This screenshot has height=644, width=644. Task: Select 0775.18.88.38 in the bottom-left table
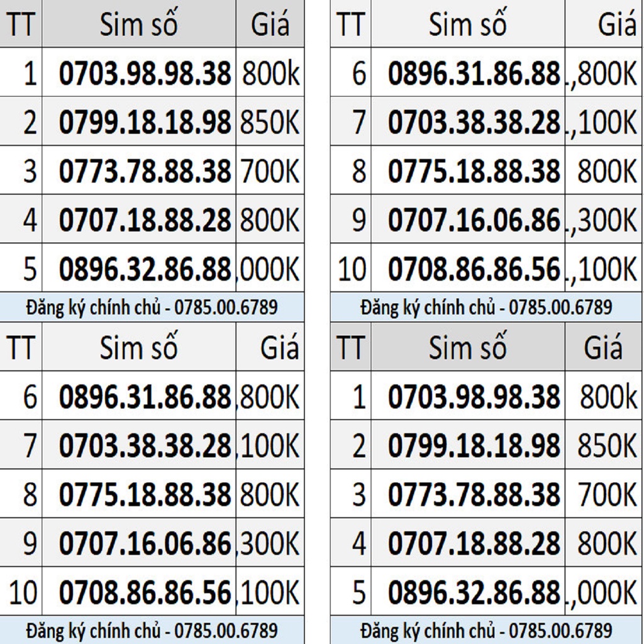pos(145,494)
